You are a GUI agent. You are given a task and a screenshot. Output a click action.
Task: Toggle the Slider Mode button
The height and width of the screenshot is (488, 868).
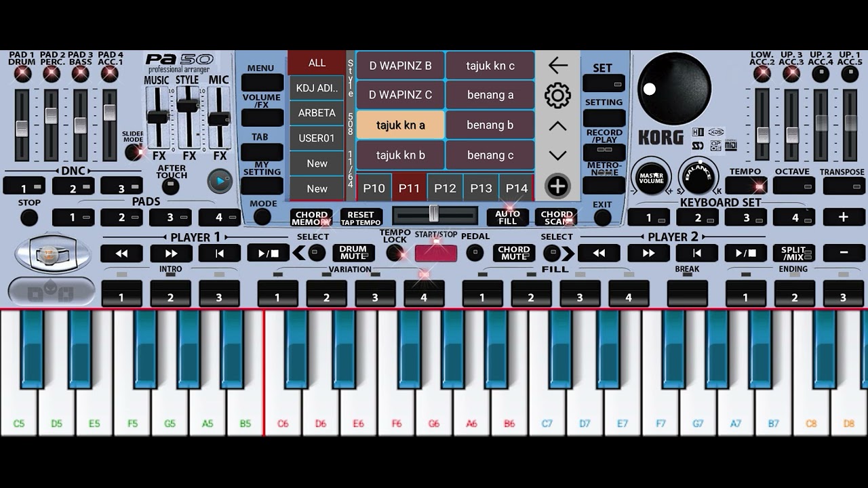134,152
